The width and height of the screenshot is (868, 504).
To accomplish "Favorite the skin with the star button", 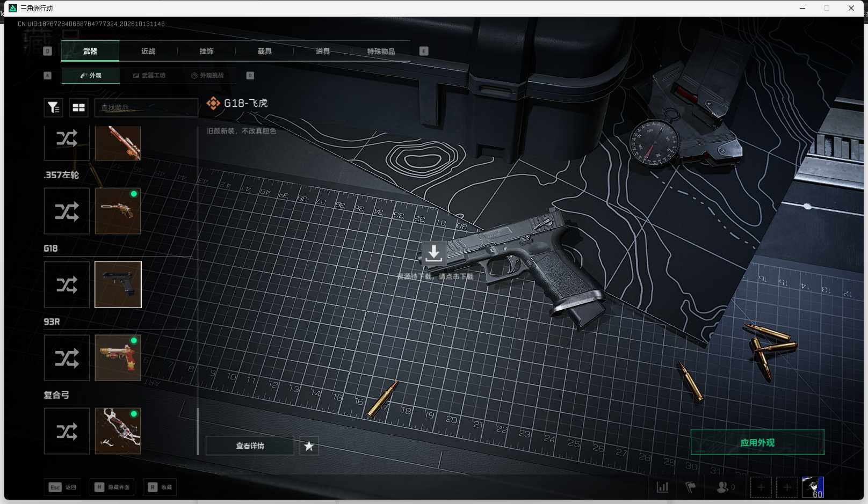I will (309, 445).
